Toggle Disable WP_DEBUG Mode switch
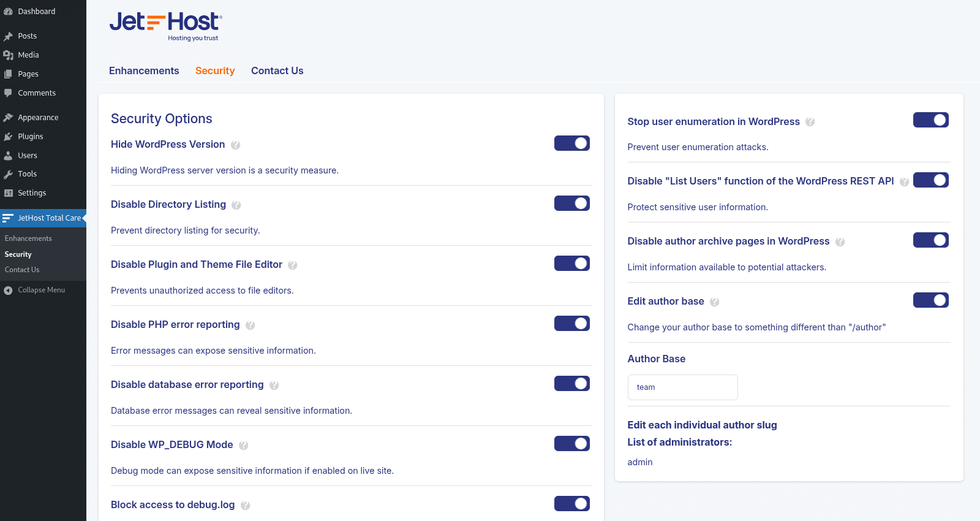This screenshot has width=980, height=521. pos(572,444)
